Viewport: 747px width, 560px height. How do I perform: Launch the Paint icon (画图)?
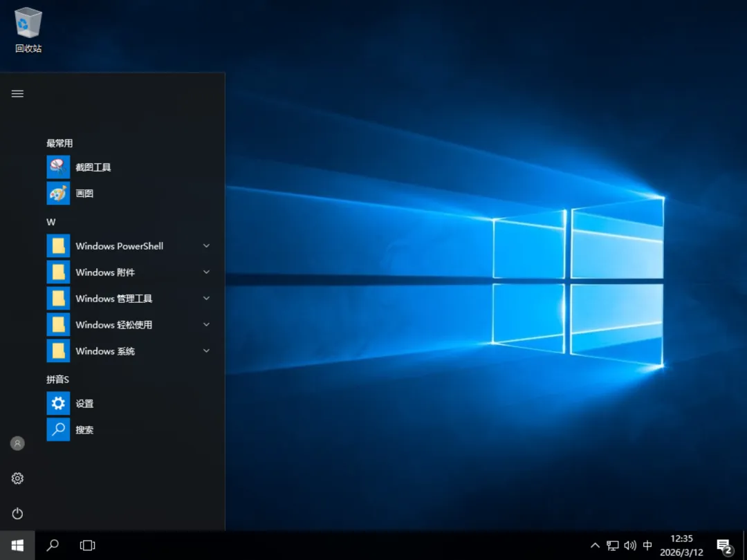click(x=58, y=193)
